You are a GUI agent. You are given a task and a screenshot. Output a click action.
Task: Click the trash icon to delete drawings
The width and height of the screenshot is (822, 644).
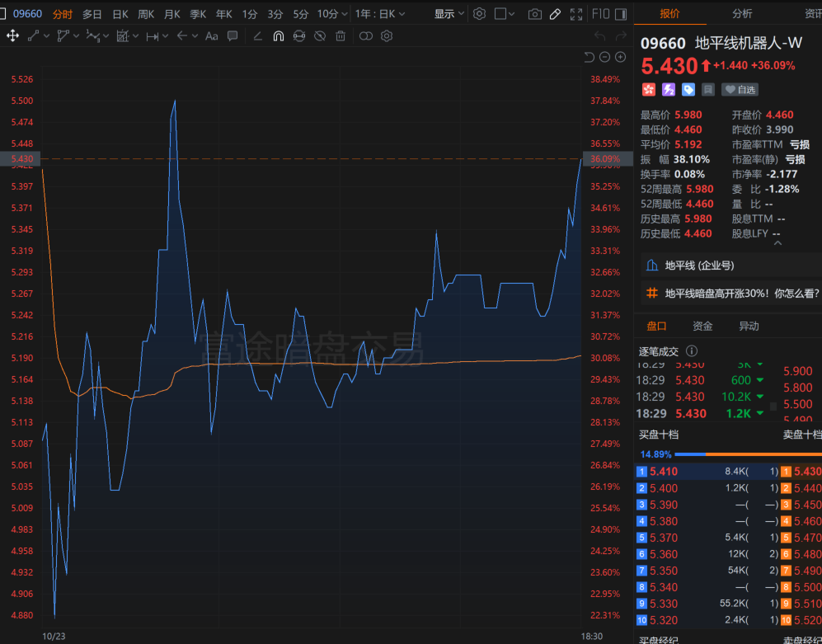click(x=341, y=35)
